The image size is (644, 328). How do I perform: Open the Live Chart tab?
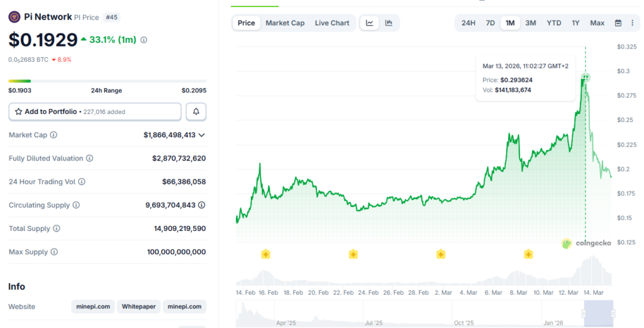click(x=332, y=23)
